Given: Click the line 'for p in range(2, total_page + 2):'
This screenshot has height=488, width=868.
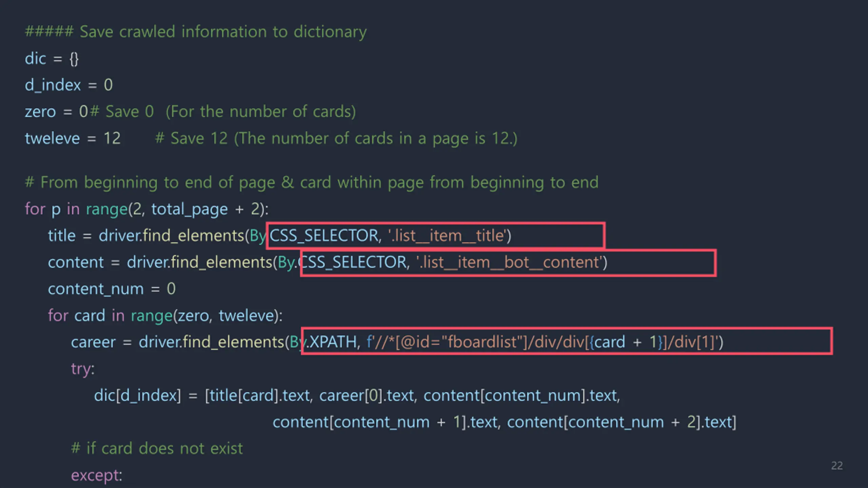Looking at the screenshot, I should pyautogui.click(x=147, y=209).
